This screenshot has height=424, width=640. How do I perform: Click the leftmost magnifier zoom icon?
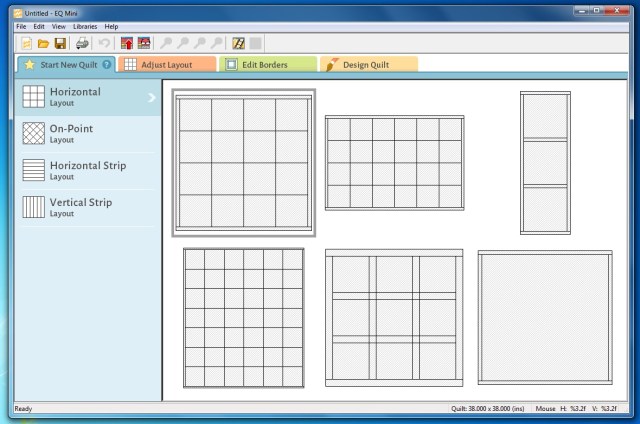pos(166,43)
